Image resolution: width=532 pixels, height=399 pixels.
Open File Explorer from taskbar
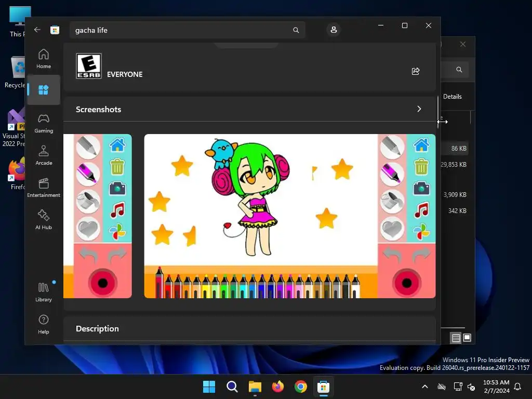(x=255, y=387)
